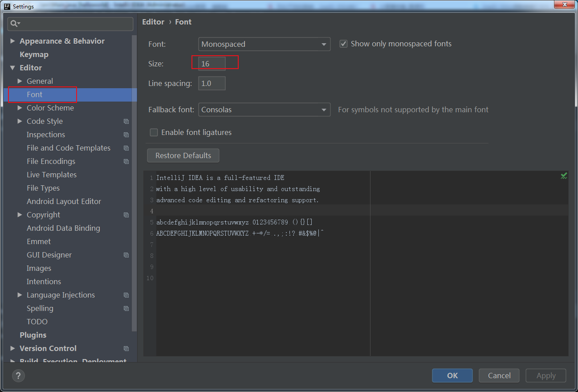Click project-level icon beside File Encodings
578x392 pixels.
tap(126, 161)
